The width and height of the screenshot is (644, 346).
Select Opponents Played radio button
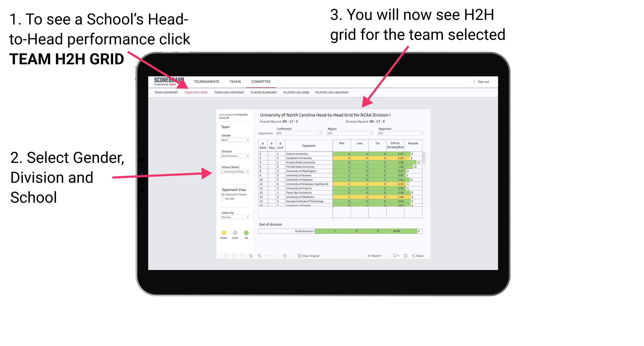(222, 195)
